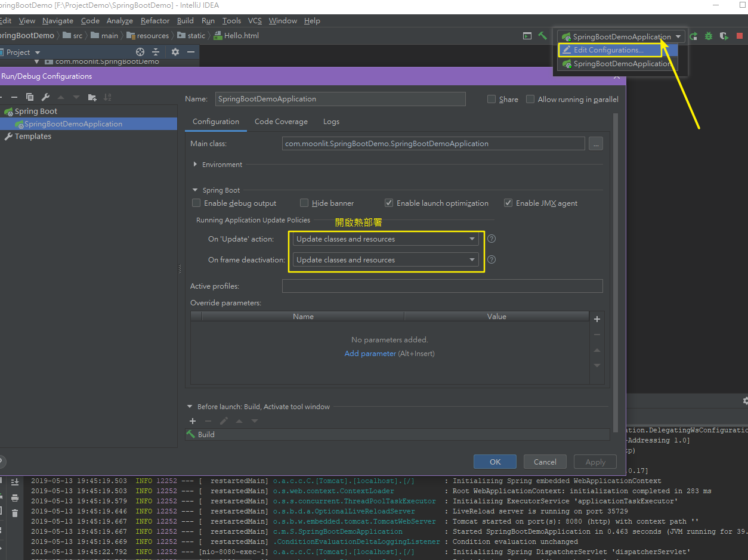Browse main class with the ellipsis button

(596, 144)
